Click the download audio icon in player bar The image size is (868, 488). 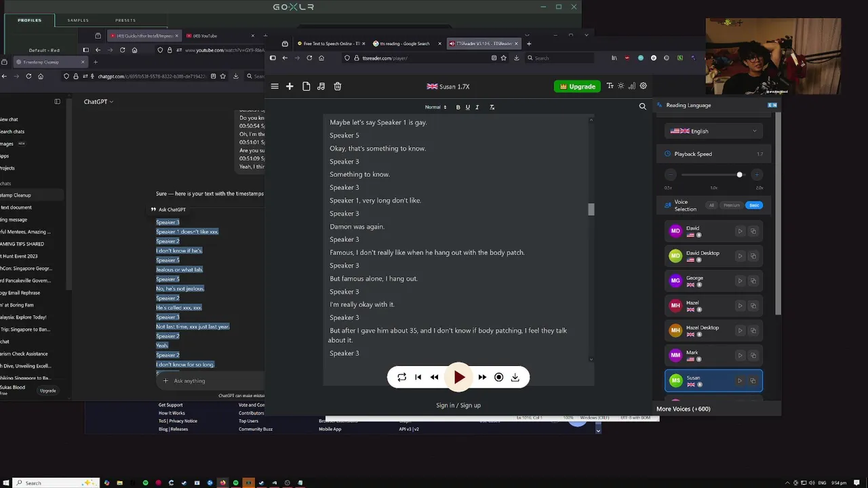(515, 378)
